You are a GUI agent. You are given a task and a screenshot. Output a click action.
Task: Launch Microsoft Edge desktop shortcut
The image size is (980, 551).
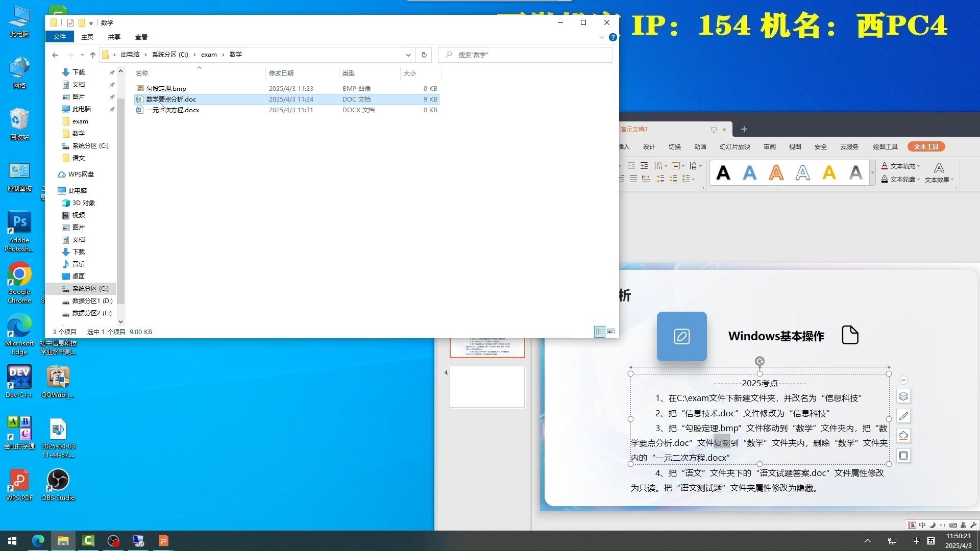click(19, 334)
